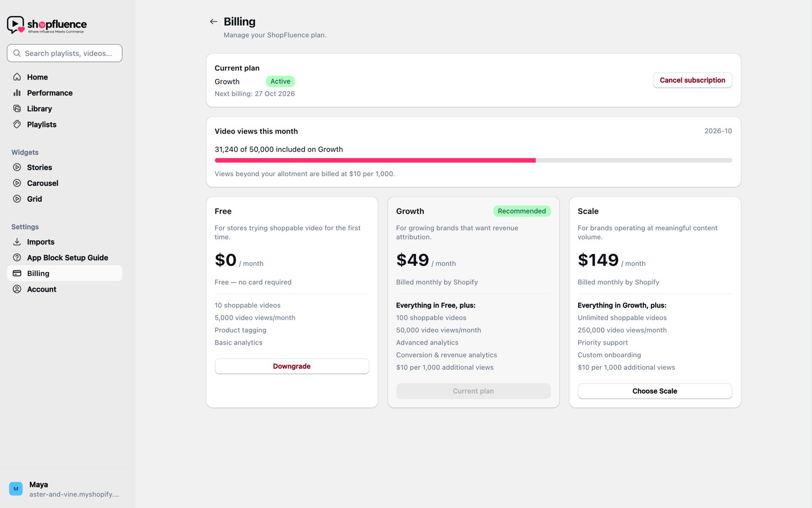Click Next billing: 27 Oct 2026 text
The image size is (812, 508).
click(x=254, y=93)
